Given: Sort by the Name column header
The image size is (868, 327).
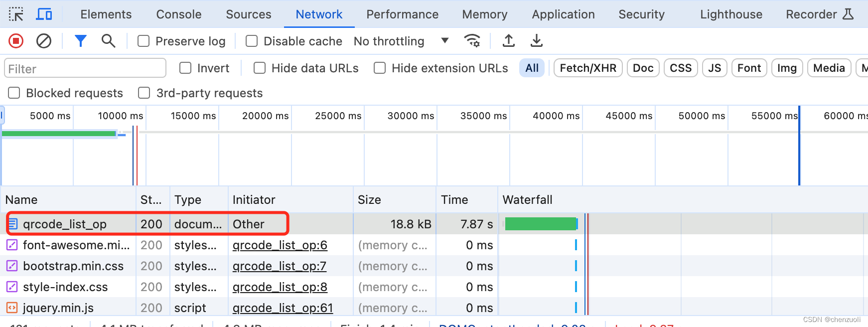Looking at the screenshot, I should (68, 200).
